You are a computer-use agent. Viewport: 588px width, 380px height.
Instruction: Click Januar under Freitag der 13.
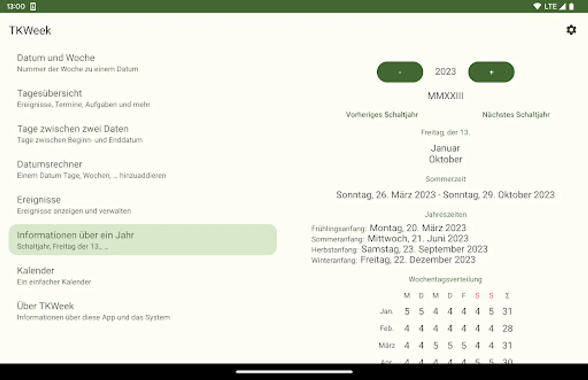pos(446,148)
